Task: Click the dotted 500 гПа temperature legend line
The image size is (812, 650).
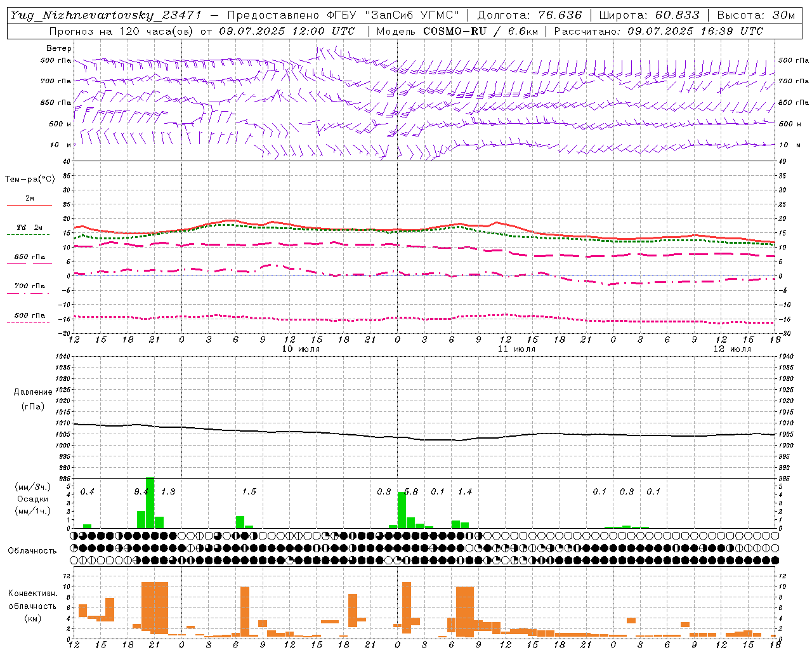Action: click(29, 322)
